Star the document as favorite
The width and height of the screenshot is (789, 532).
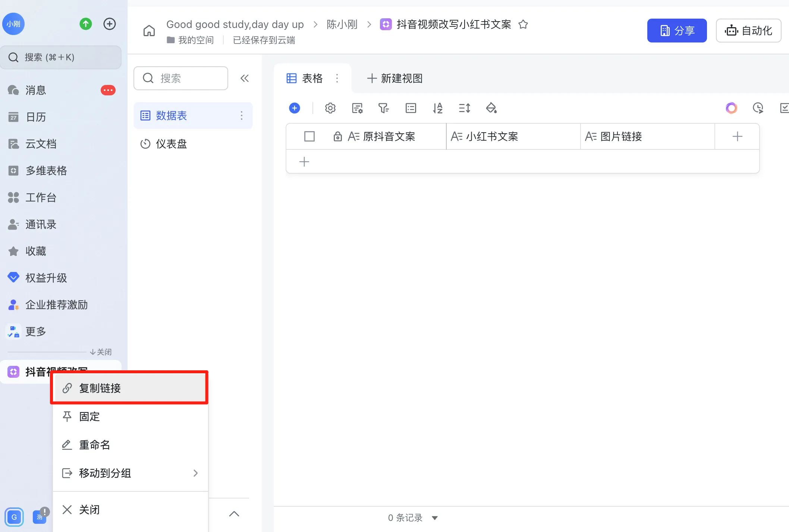click(x=523, y=25)
